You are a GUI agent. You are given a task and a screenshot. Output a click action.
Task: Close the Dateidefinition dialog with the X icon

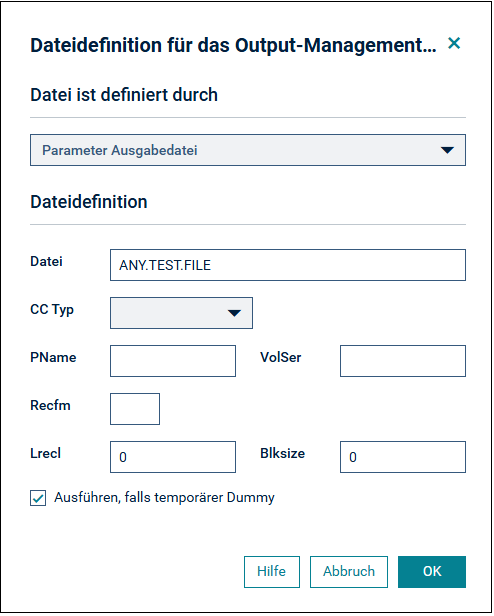(454, 43)
